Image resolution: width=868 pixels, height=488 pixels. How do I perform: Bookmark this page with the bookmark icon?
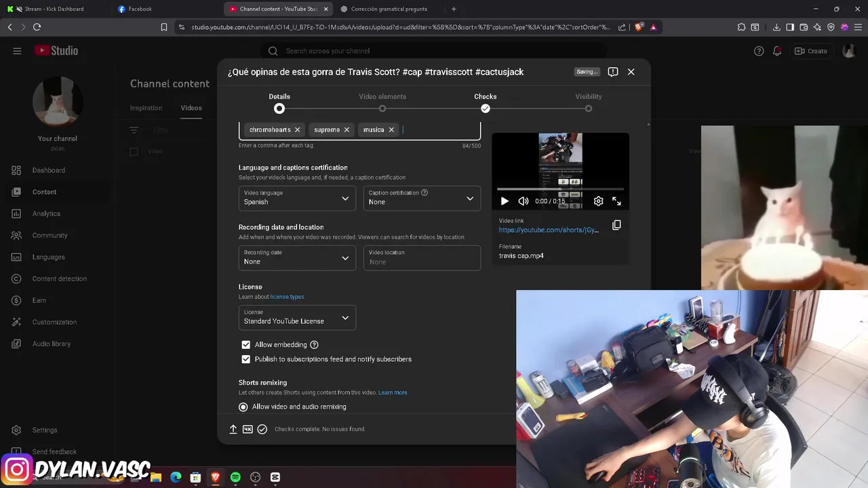pyautogui.click(x=164, y=27)
